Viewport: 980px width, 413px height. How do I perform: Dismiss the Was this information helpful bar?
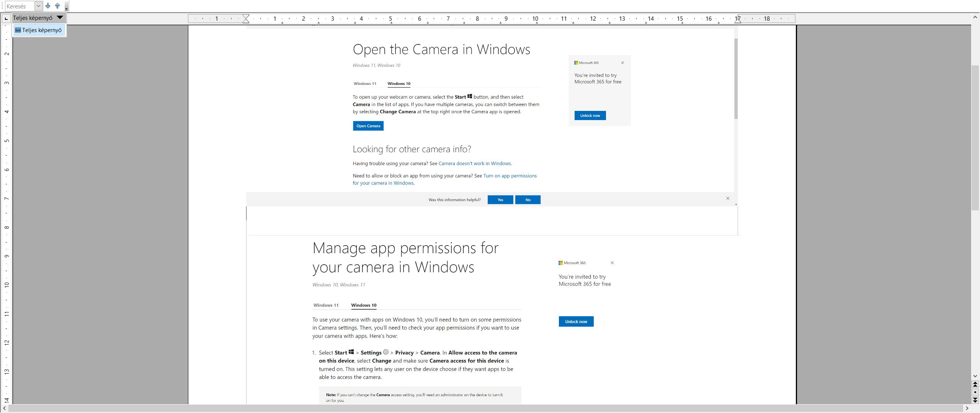[x=728, y=198]
